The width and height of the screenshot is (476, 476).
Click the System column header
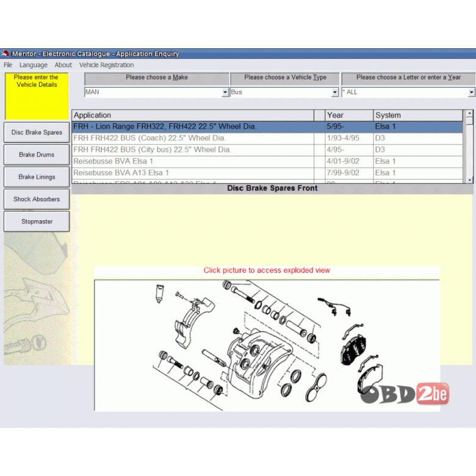[417, 115]
